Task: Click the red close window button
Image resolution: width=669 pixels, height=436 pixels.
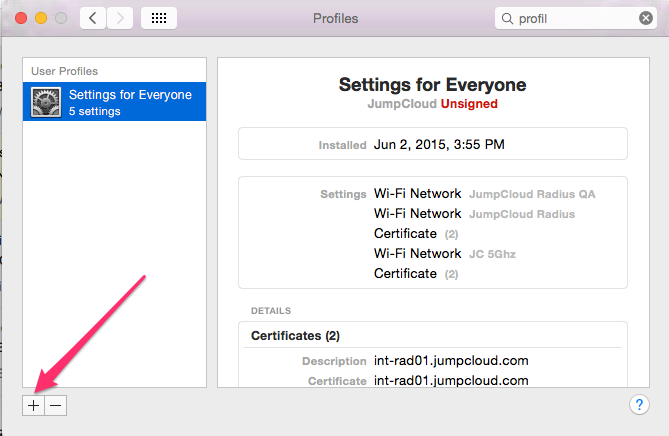Action: pos(21,18)
